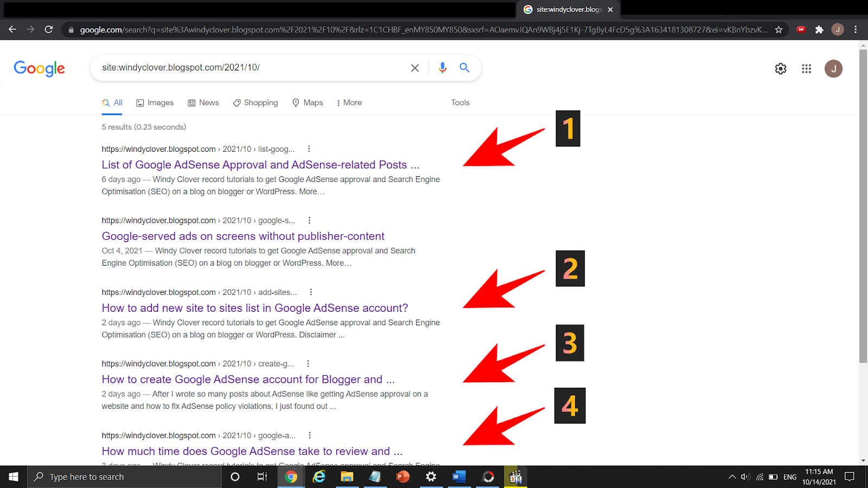Image resolution: width=868 pixels, height=488 pixels.
Task: Open 'Google-served ads on screens' result
Action: [x=243, y=236]
